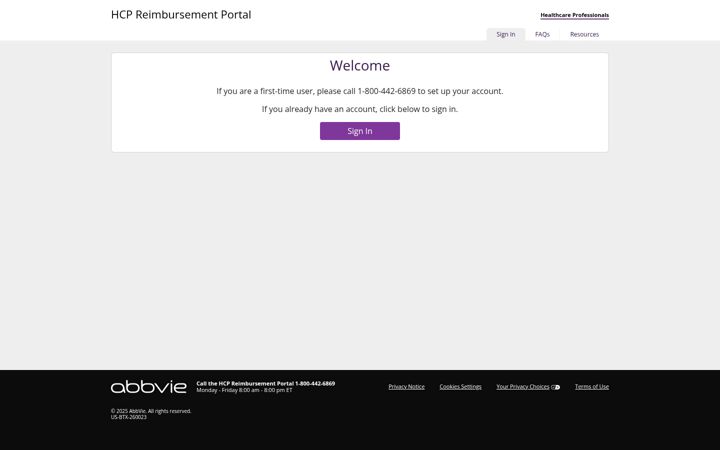Click the HCP Reimbursement Portal title
Screen dimensions: 720x450
(181, 15)
